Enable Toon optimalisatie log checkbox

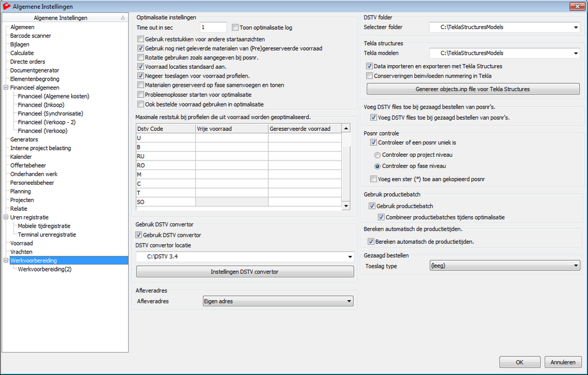tap(235, 27)
